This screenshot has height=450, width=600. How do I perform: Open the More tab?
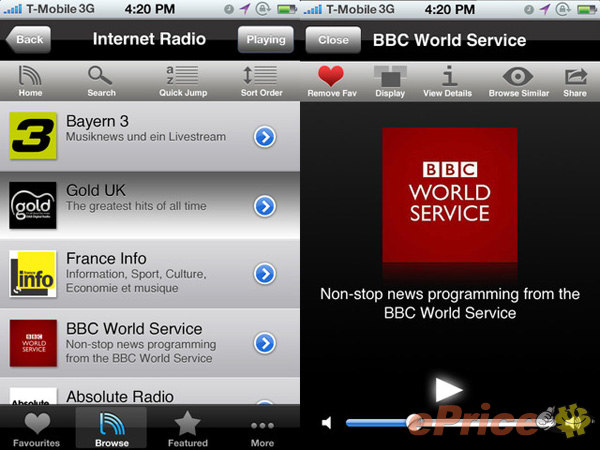(x=262, y=432)
